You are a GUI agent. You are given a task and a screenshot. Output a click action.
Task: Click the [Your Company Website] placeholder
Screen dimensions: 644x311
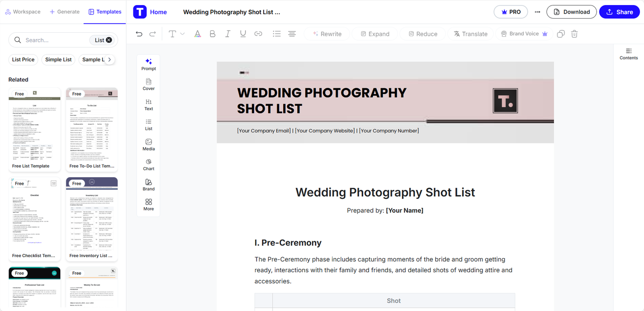[x=325, y=130]
